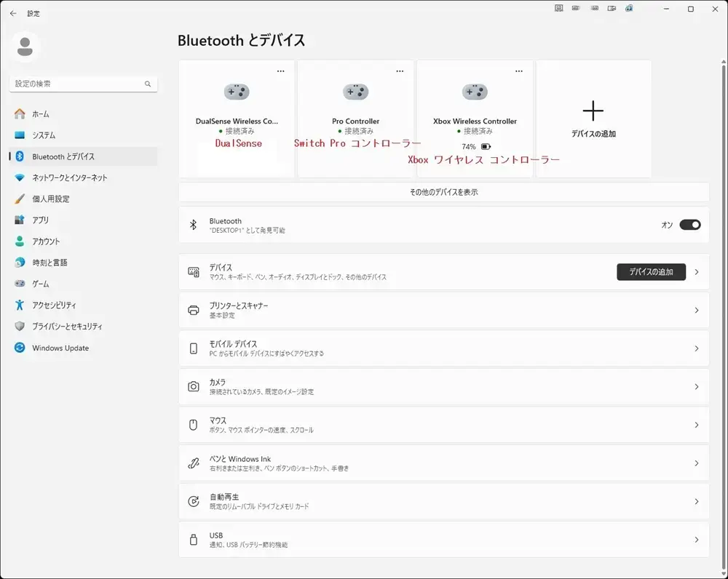
Task: Expand the マウス settings row chevron
Action: pos(697,425)
